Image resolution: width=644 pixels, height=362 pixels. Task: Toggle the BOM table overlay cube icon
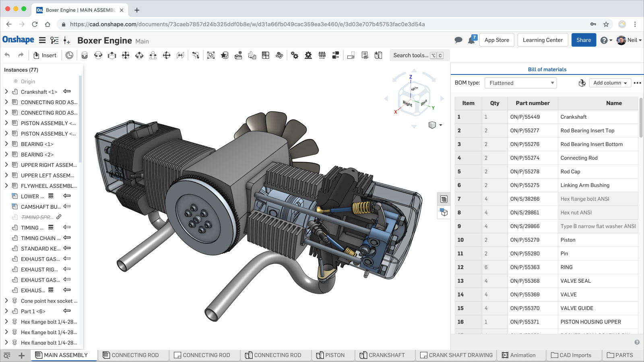[444, 213]
